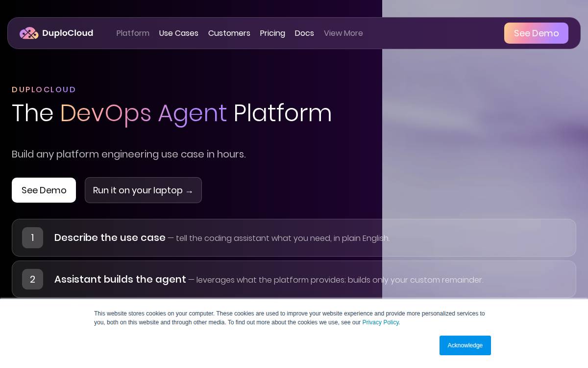Open the Use Cases menu

pyautogui.click(x=178, y=33)
